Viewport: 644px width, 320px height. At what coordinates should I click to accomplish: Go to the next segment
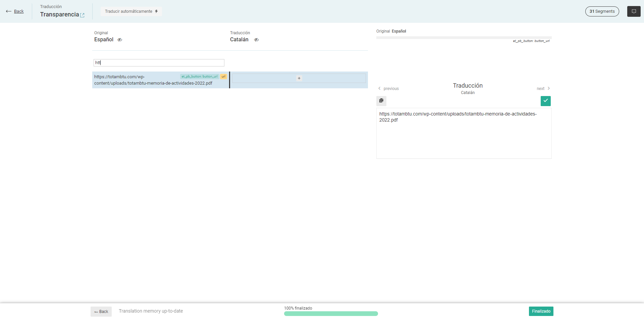point(543,89)
